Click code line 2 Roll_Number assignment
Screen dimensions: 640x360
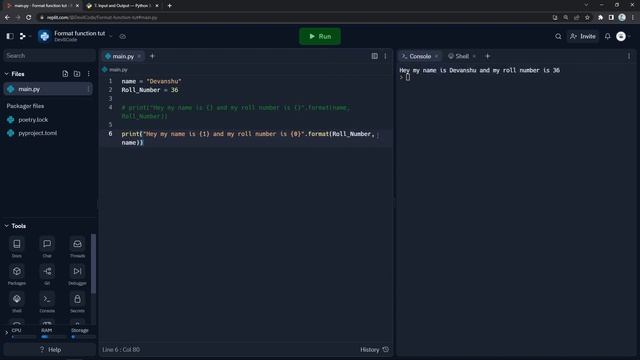[x=150, y=90]
